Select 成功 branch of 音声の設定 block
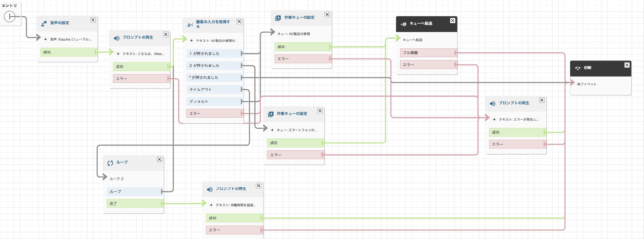This screenshot has width=644, height=239. (69, 52)
